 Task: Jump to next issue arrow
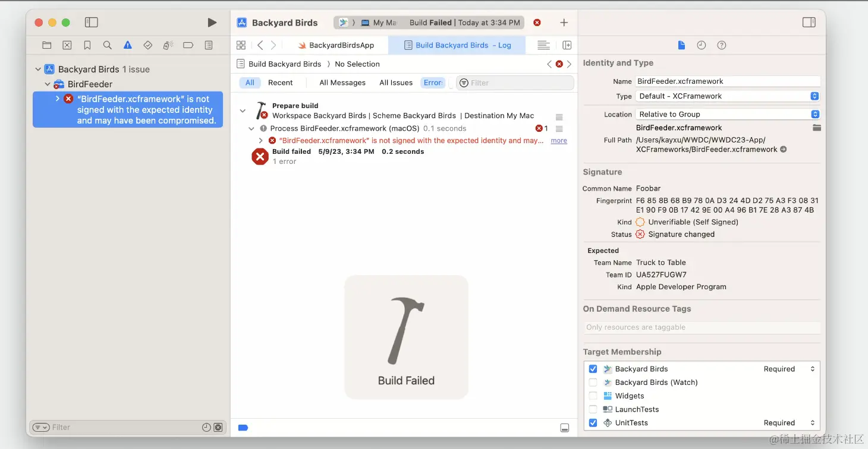click(569, 64)
